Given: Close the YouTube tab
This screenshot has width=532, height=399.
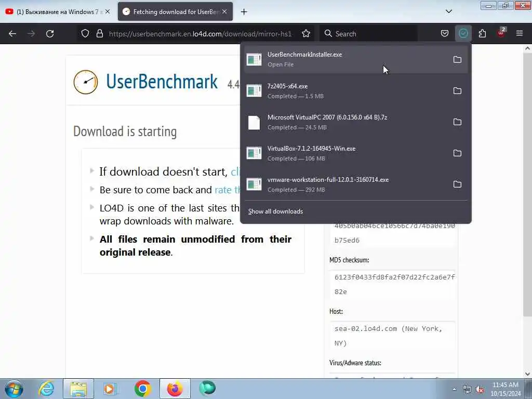Looking at the screenshot, I should point(108,11).
